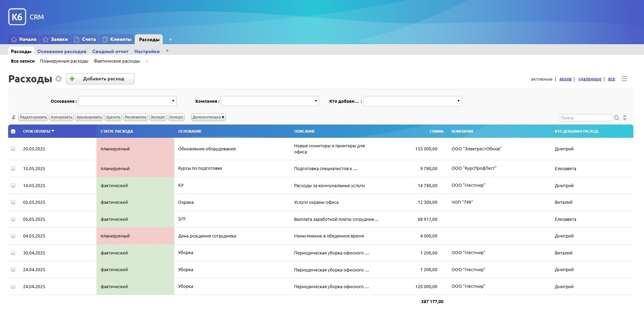644x314 pixels.
Task: Open the hamburger menu icon at right
Action: tap(624, 79)
